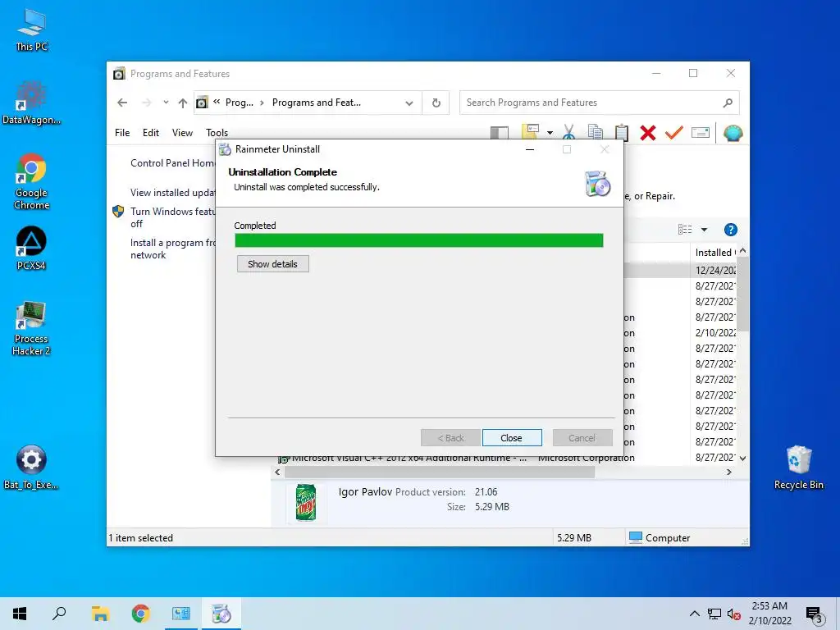Open the View menu
Image resolution: width=840 pixels, height=630 pixels.
182,132
